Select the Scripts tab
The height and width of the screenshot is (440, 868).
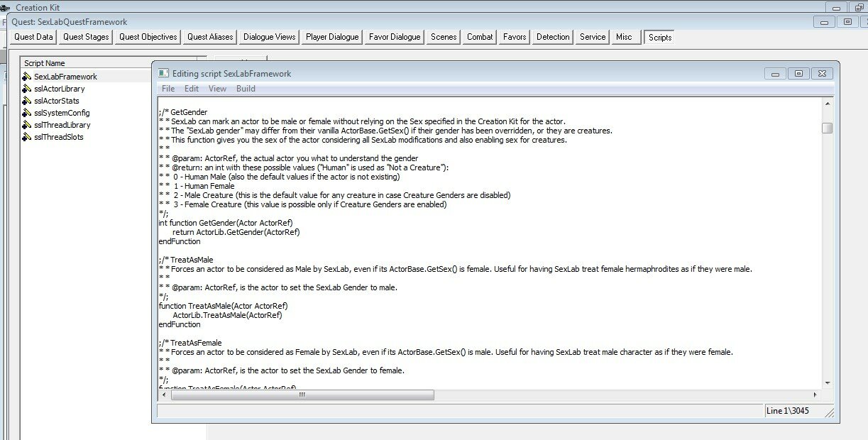660,37
